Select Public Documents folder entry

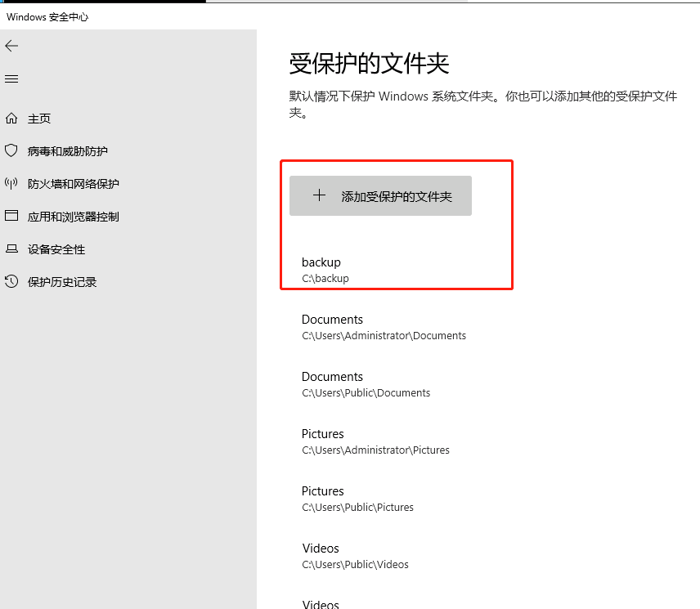pos(366,384)
